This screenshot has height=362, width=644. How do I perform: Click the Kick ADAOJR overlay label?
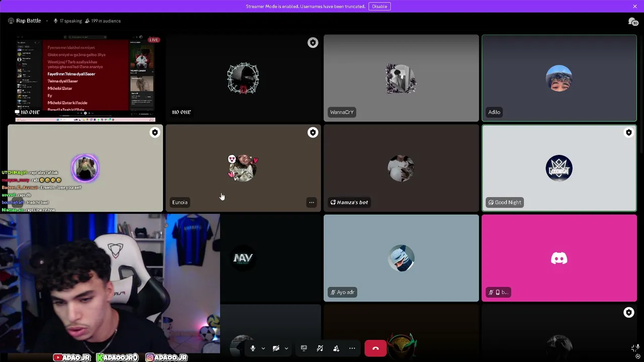tap(117, 357)
